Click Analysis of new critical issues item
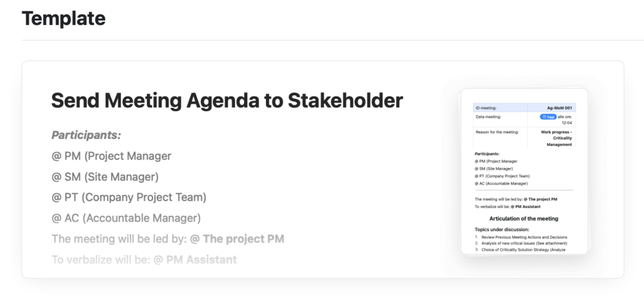Viewport: 644px width, 303px height. [524, 243]
